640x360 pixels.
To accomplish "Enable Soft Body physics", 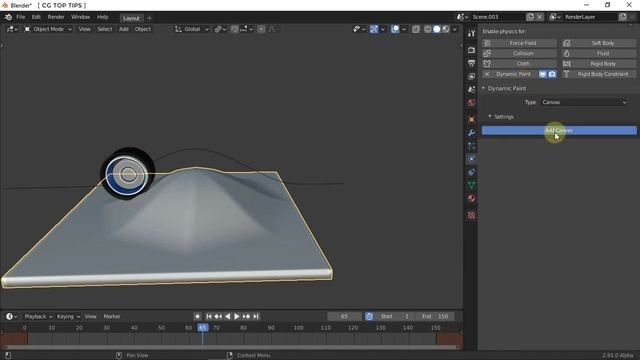I will click(x=599, y=43).
